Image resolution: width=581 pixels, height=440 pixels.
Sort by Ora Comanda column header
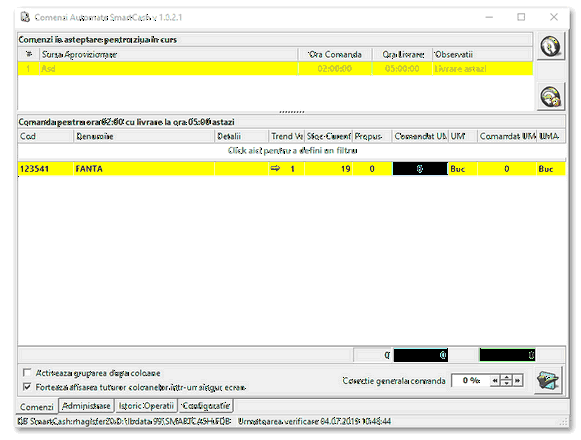click(x=335, y=54)
